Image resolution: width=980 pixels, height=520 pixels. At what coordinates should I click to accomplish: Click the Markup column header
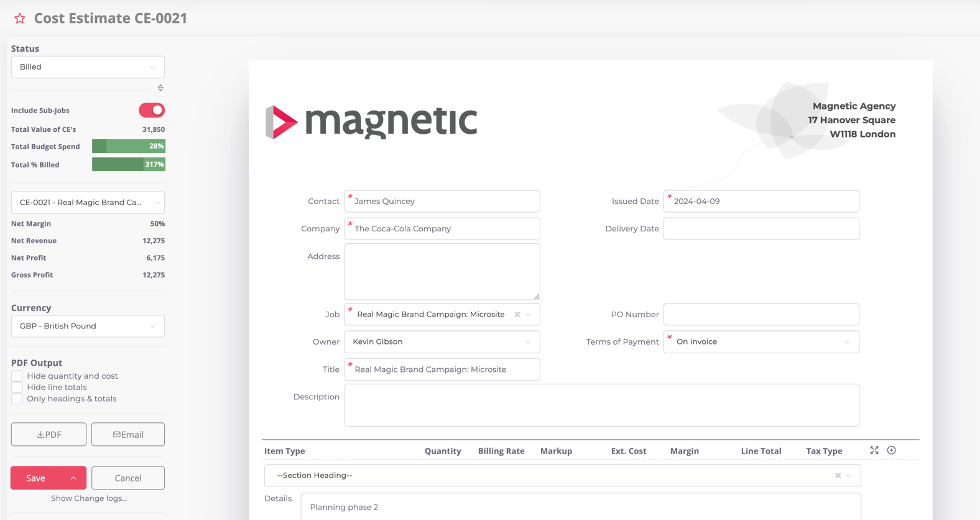(x=556, y=452)
